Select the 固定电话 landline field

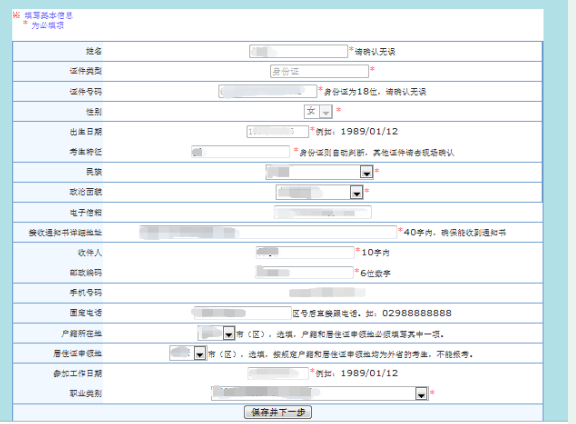pyautogui.click(x=242, y=313)
